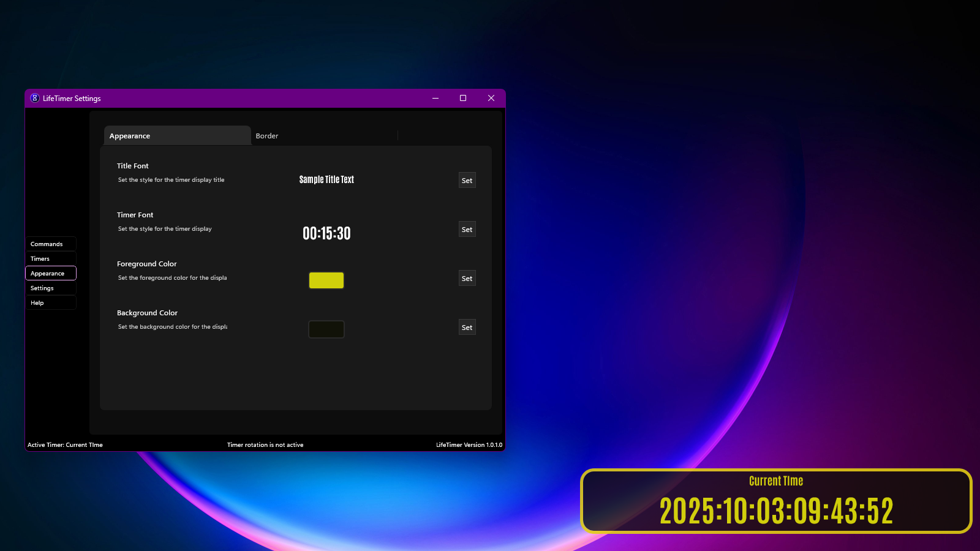
Task: Open the Commands section in the sidebar
Action: click(x=51, y=244)
